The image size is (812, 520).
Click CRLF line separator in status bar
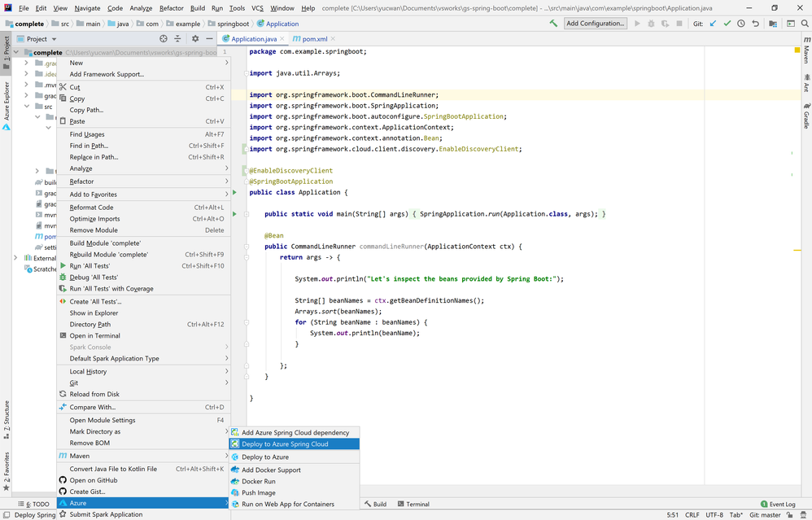692,515
